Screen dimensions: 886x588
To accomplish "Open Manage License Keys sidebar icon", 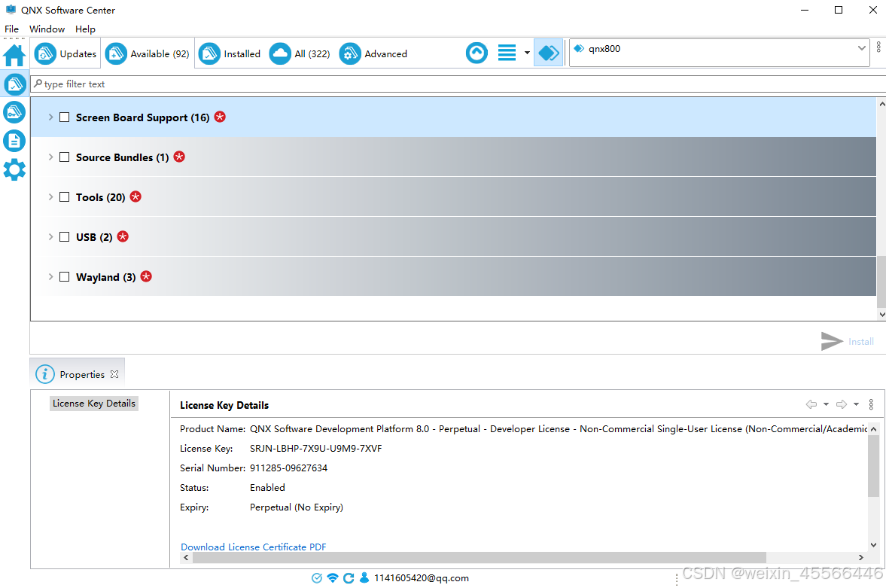I will point(14,112).
